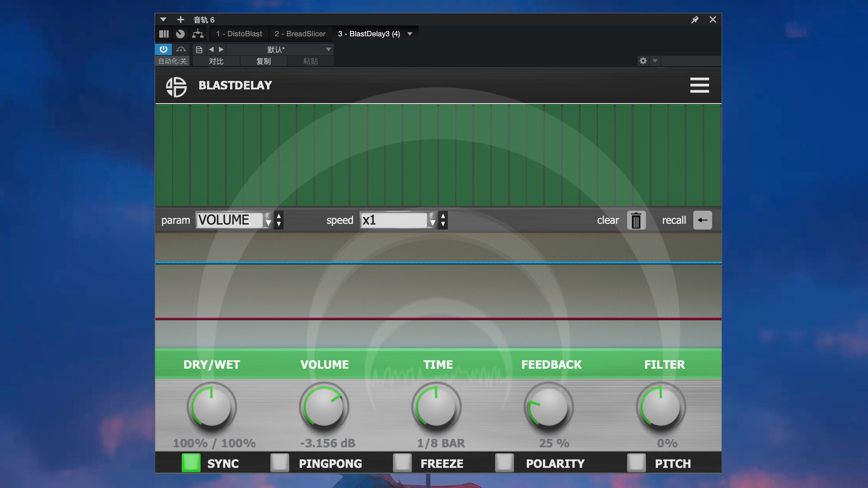Click the recall arrow button
This screenshot has width=868, height=488.
tap(702, 220)
